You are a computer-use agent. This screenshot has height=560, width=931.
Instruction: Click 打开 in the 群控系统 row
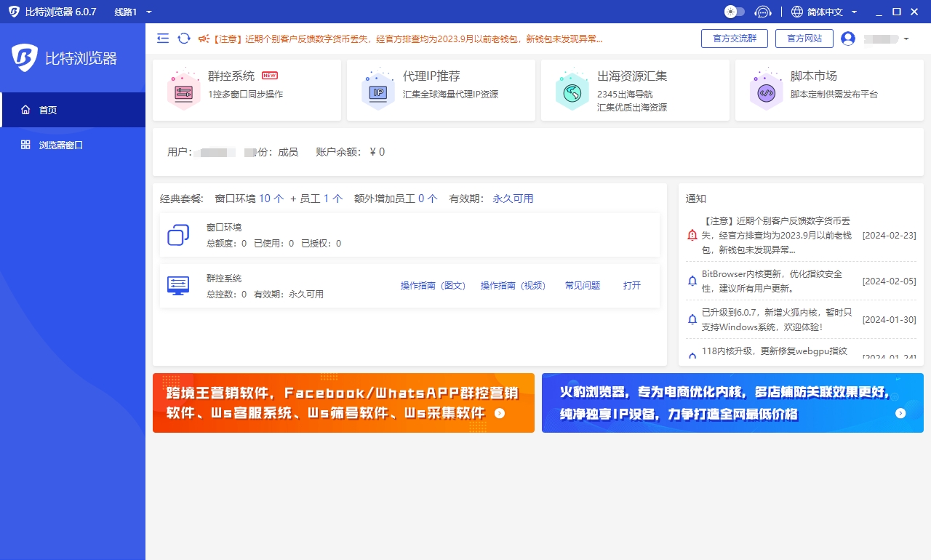tap(632, 286)
